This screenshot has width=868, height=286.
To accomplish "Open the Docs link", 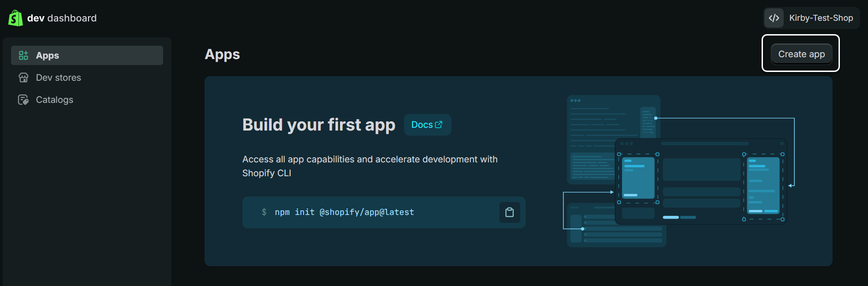I will pyautogui.click(x=427, y=125).
